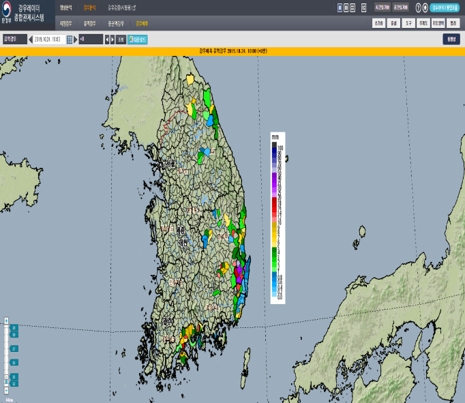Open the orange highlighted top menu item
This screenshot has height=403, width=465.
click(89, 8)
